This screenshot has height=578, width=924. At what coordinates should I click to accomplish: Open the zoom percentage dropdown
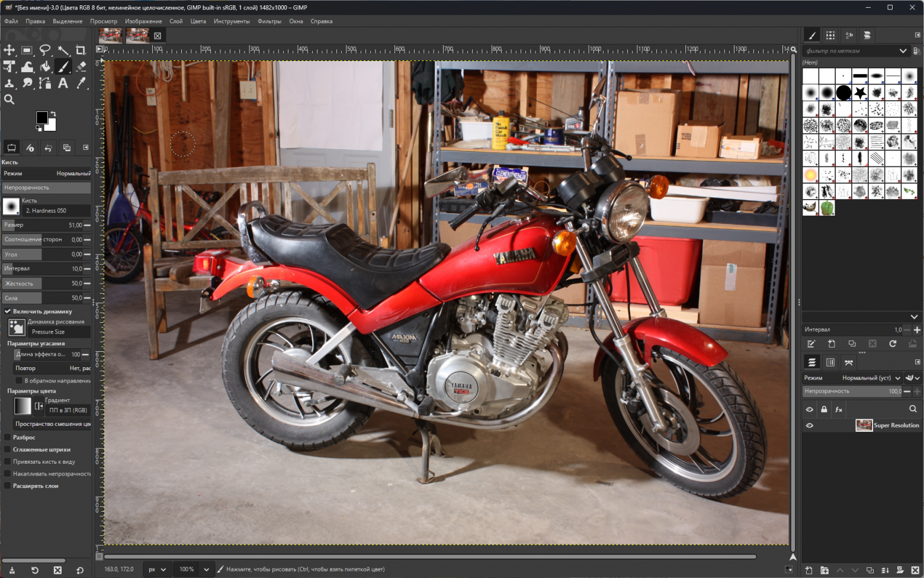pos(206,569)
